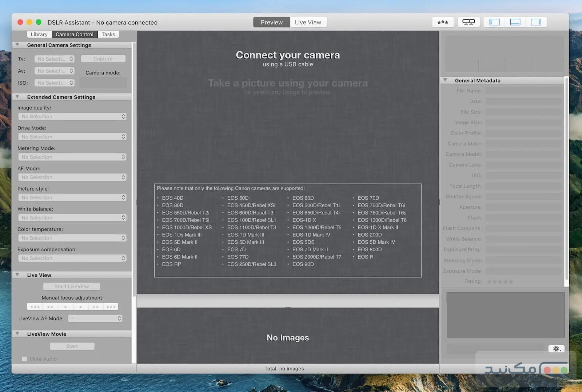The height and width of the screenshot is (392, 582).
Task: Open the Library tab
Action: [x=39, y=34]
